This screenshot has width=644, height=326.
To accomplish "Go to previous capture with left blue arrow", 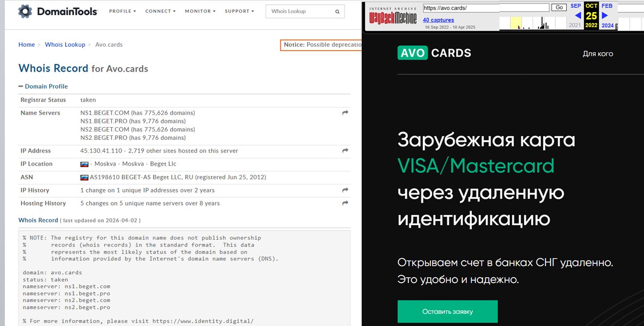I will [578, 16].
